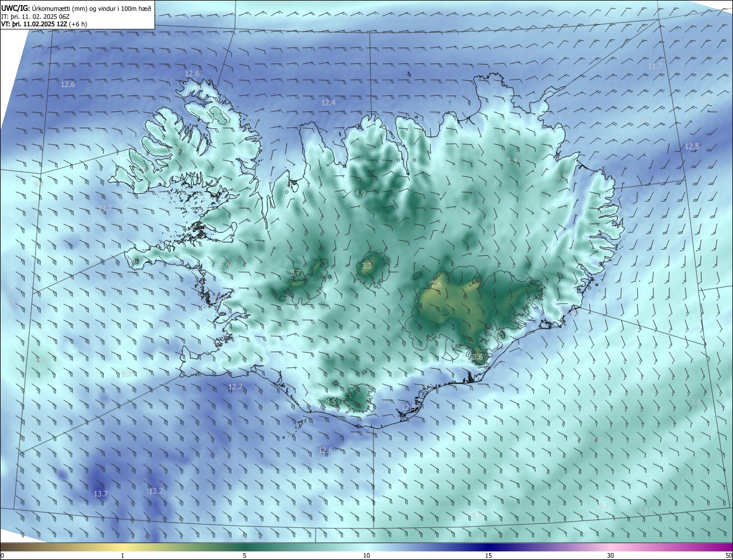Click the 3.3 value on the central glacier
This screenshot has width=733, height=560.
[367, 266]
